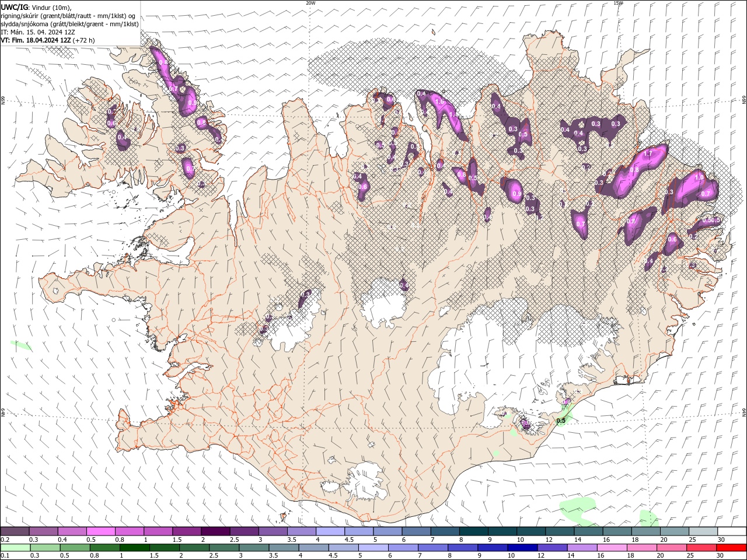
Task: Pick the lower rain scale swatch labeled 0.5
Action: pos(75,548)
